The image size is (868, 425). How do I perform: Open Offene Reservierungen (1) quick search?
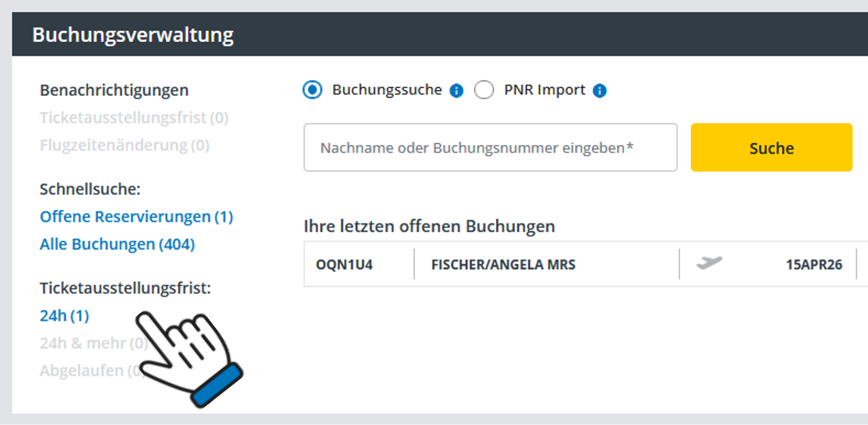[136, 217]
